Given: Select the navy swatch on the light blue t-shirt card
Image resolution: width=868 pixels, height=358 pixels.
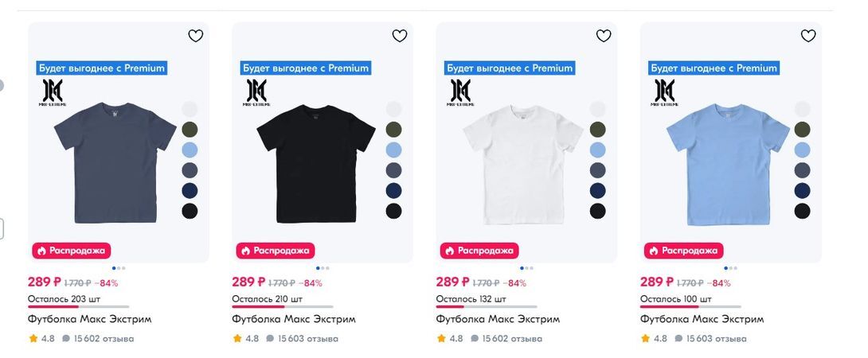Looking at the screenshot, I should [x=802, y=190].
